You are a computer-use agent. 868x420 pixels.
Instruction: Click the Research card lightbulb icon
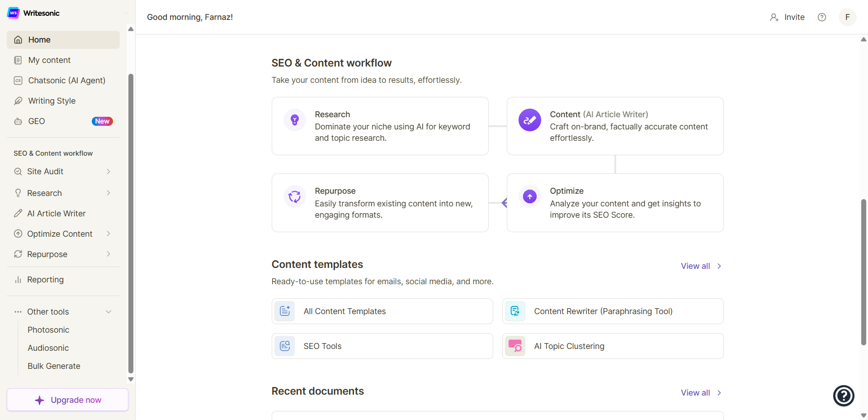tap(295, 120)
